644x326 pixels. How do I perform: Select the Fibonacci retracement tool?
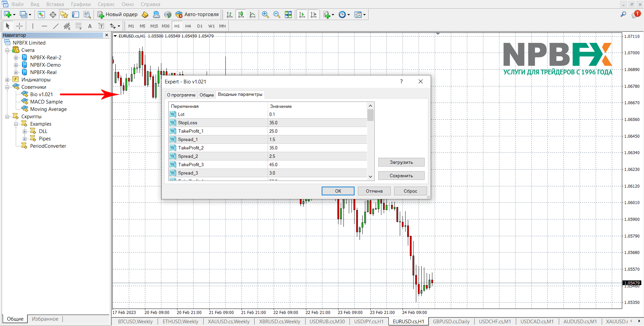pyautogui.click(x=78, y=26)
